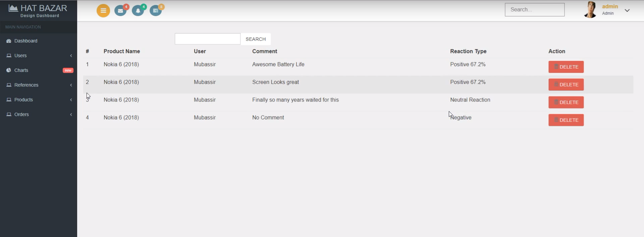Viewport: 644px width, 237px height.
Task: Click the Charts pie icon in sidebar
Action: [9, 70]
